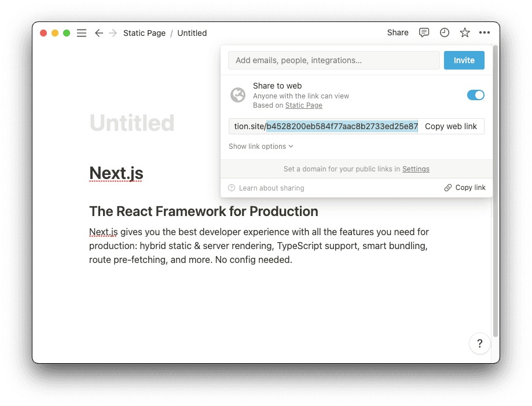Open the Static Page breadcrumb
Screen dimensions: 532x406
[x=144, y=33]
